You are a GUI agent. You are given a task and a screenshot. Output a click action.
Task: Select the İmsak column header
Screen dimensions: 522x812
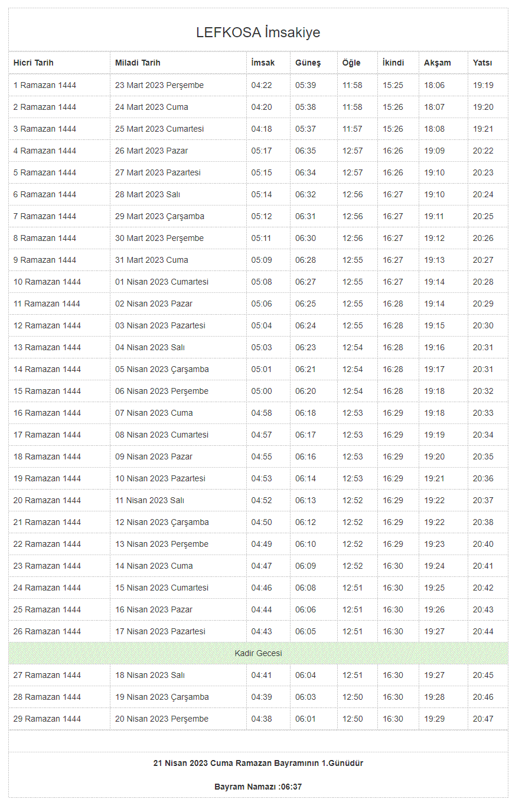pyautogui.click(x=263, y=63)
